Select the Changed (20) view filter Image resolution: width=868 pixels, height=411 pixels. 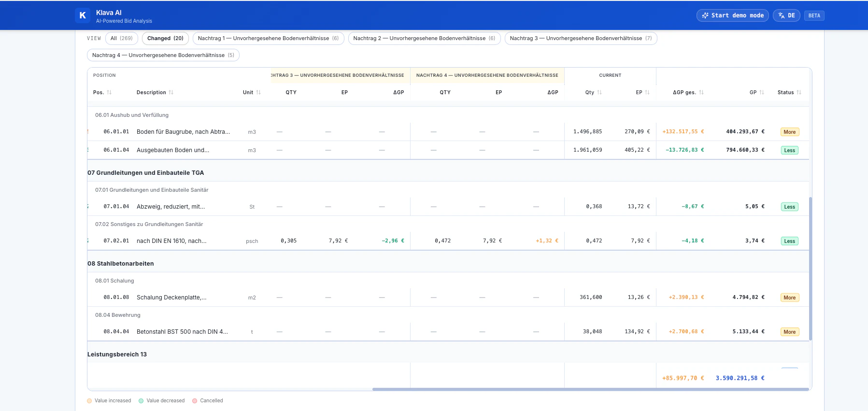165,38
